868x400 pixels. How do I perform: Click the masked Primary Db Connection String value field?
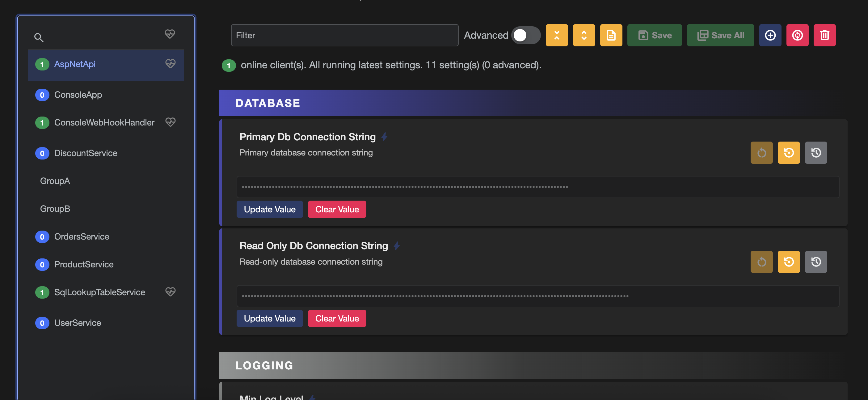[538, 187]
